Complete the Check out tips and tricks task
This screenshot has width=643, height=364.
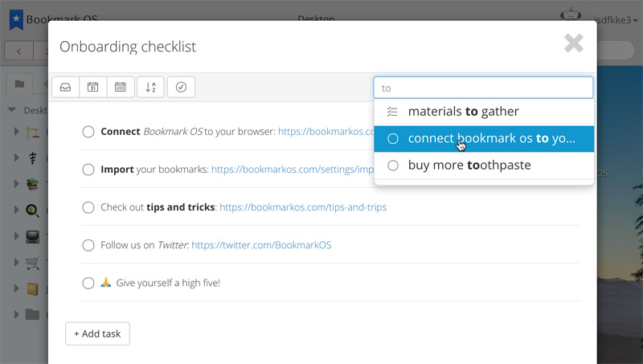coord(88,207)
